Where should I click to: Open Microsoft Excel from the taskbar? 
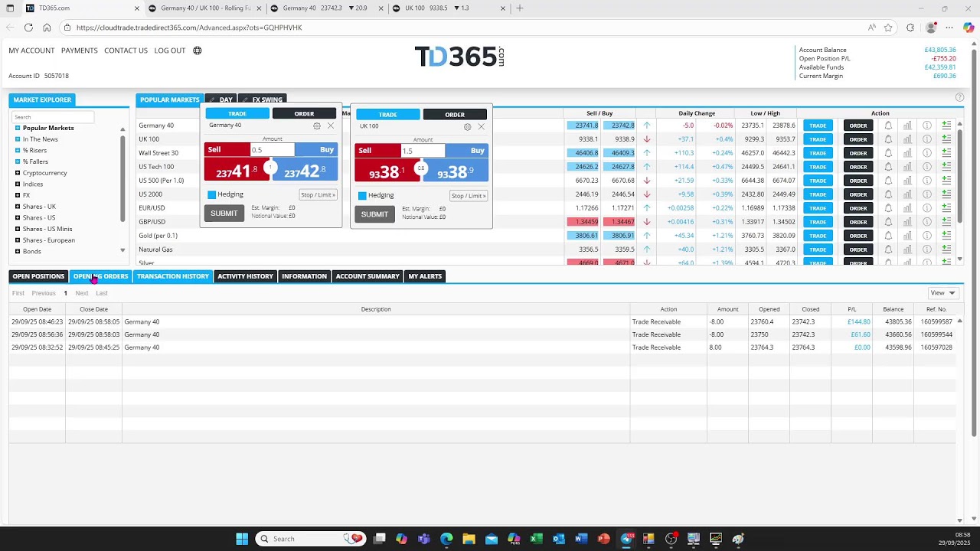coord(536,539)
